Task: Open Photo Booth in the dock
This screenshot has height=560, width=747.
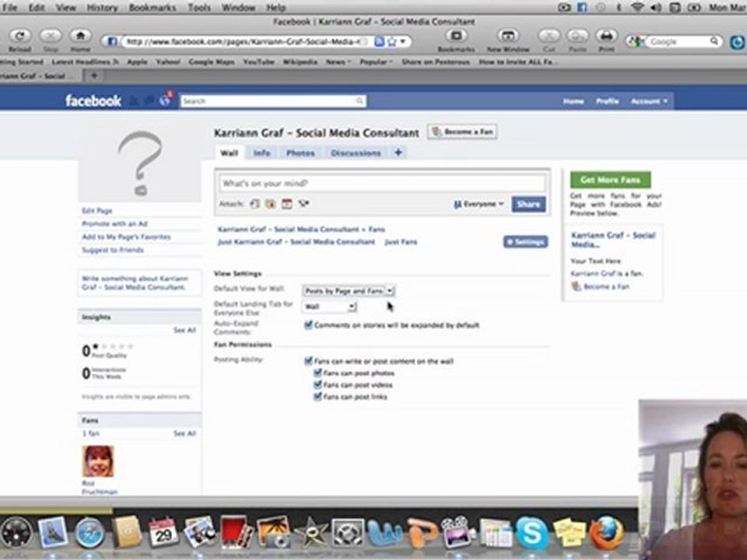Action: (236, 532)
